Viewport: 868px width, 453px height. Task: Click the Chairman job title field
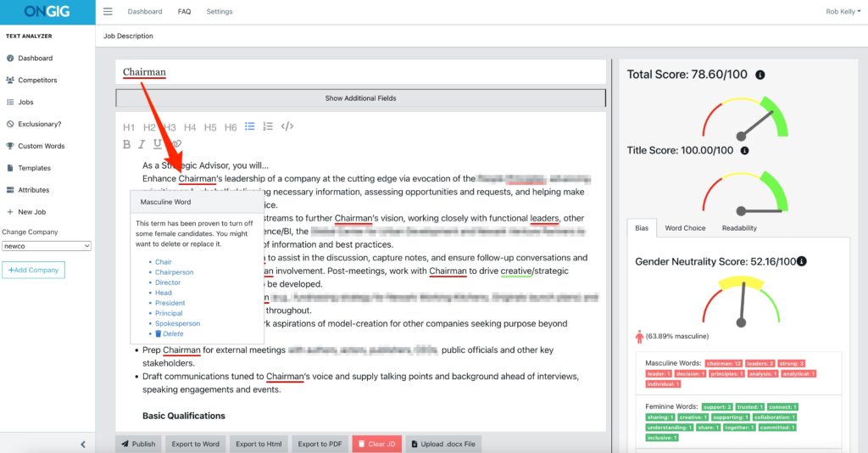pos(360,73)
